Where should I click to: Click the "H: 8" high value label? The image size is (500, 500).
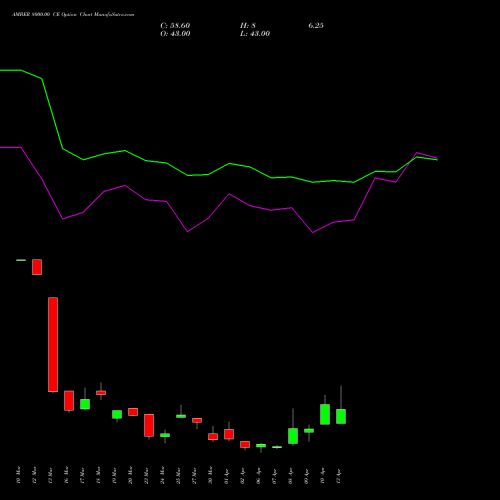[248, 26]
